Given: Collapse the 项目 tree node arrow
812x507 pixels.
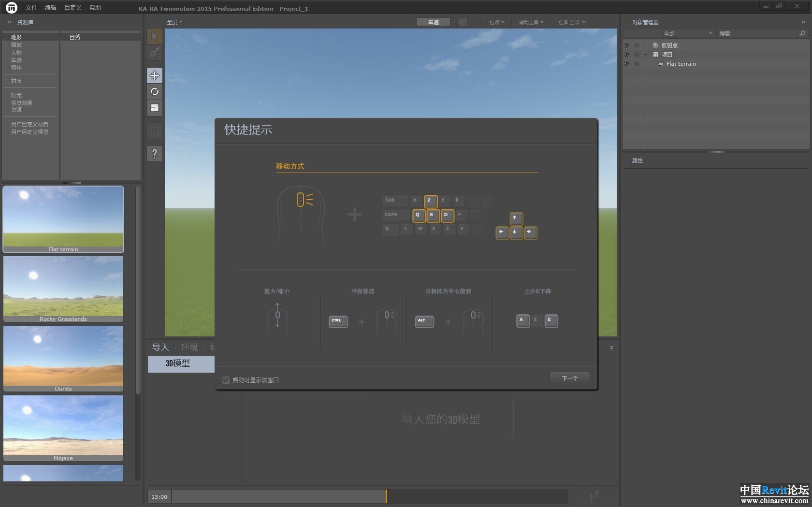Looking at the screenshot, I should pyautogui.click(x=646, y=55).
